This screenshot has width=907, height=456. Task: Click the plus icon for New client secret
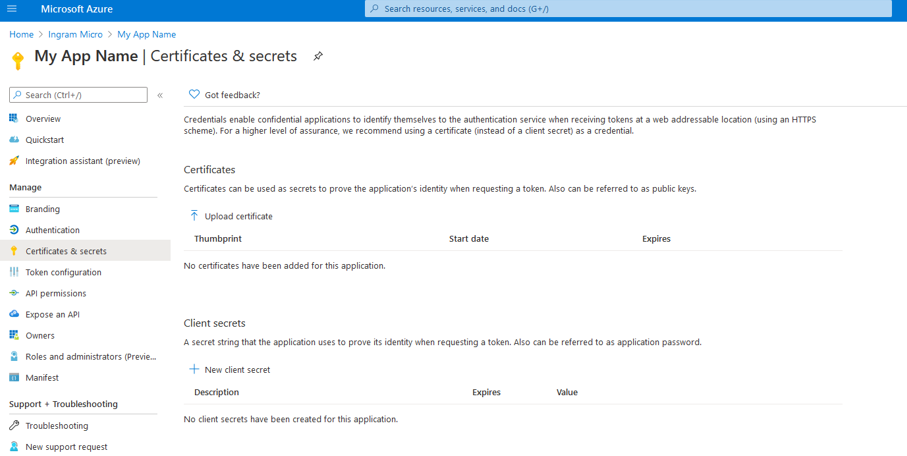194,369
